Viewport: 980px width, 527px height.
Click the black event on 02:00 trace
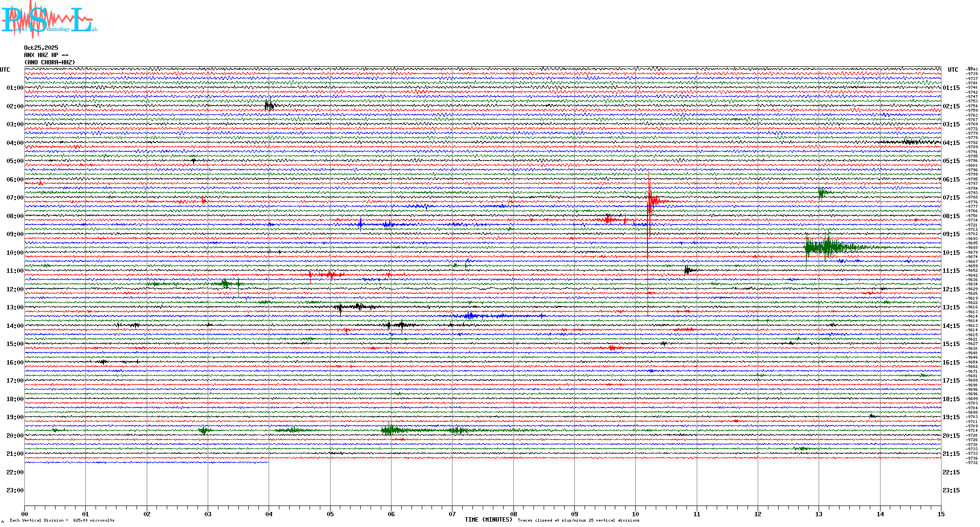click(269, 105)
